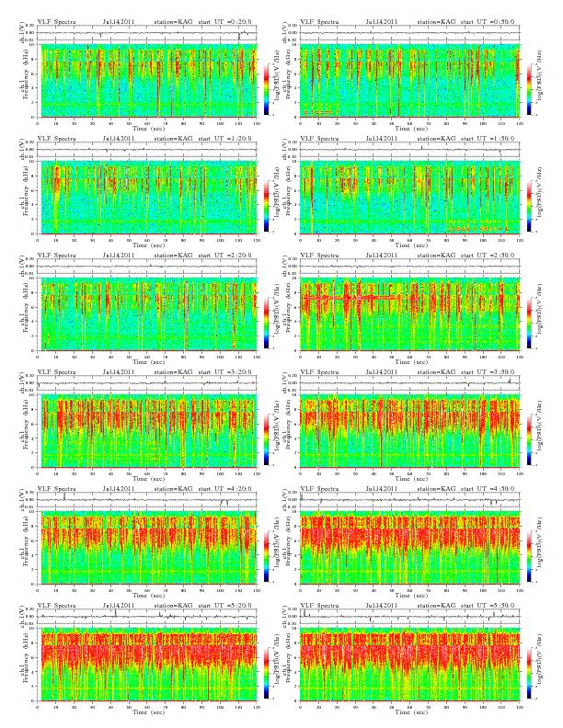Click 'Time (sec)' label under the 0:20:0 panel
This screenshot has height=728, width=563.
148,128
